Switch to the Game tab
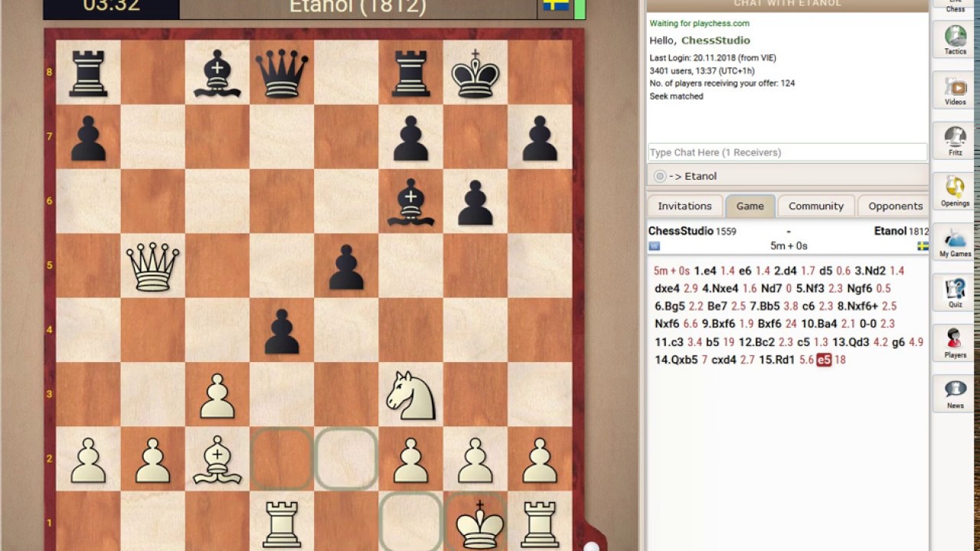This screenshot has width=980, height=551. tap(750, 206)
